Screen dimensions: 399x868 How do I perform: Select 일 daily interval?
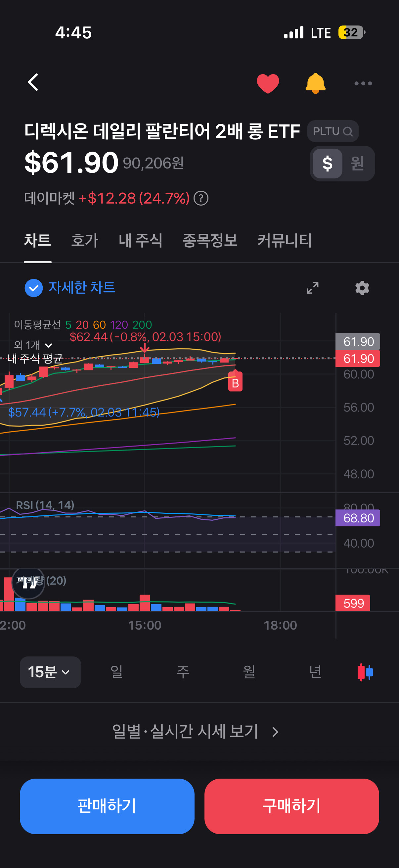point(116,672)
